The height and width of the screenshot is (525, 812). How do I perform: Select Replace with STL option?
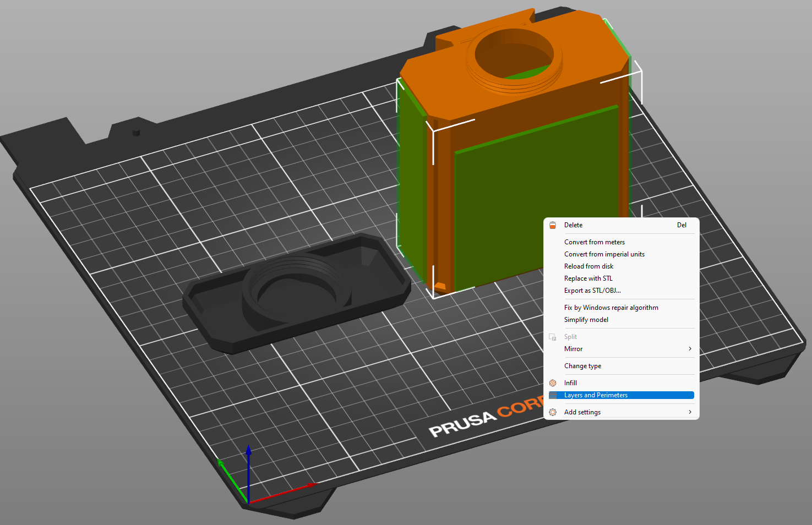click(588, 278)
